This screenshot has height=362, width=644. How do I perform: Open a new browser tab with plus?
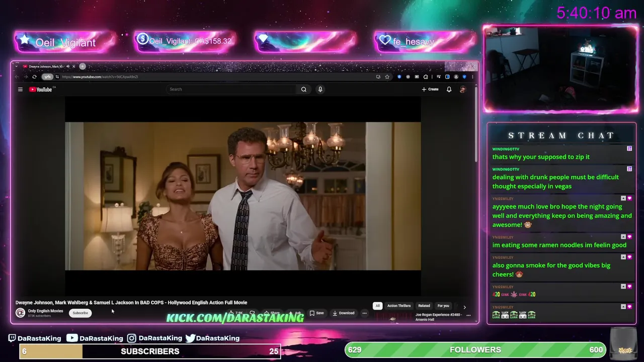(83, 66)
